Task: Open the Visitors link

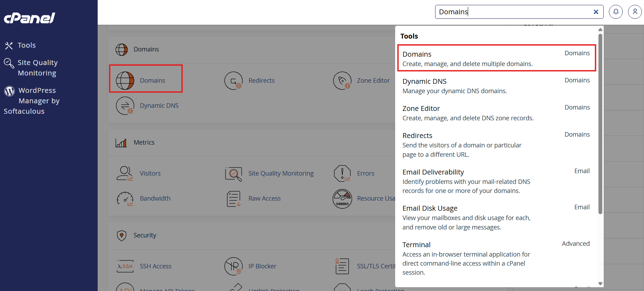Action: click(x=150, y=173)
